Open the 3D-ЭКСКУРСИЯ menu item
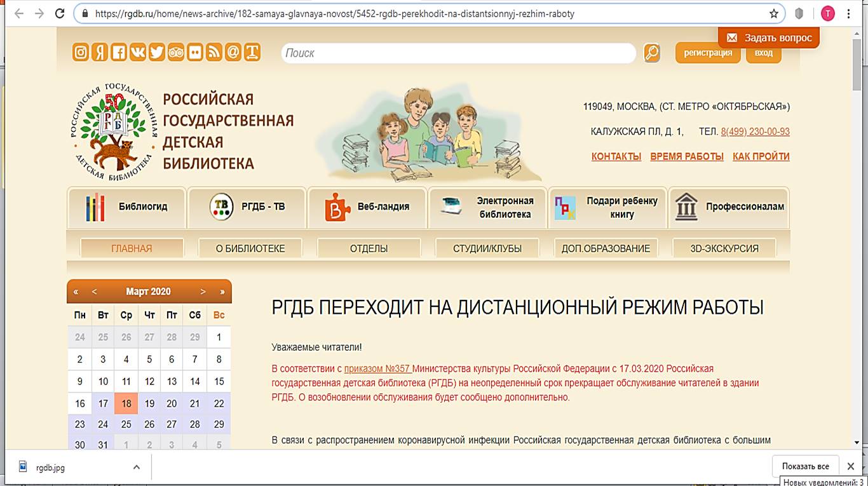The height and width of the screenshot is (486, 868). [x=724, y=248]
